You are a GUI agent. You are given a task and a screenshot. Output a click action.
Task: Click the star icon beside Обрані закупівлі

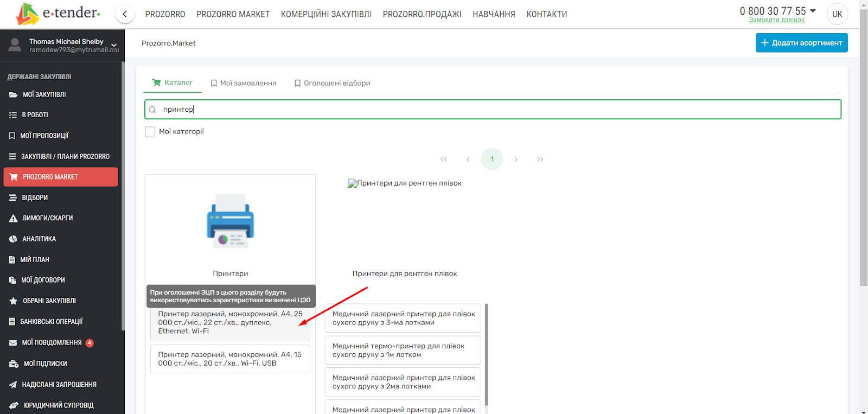click(14, 301)
